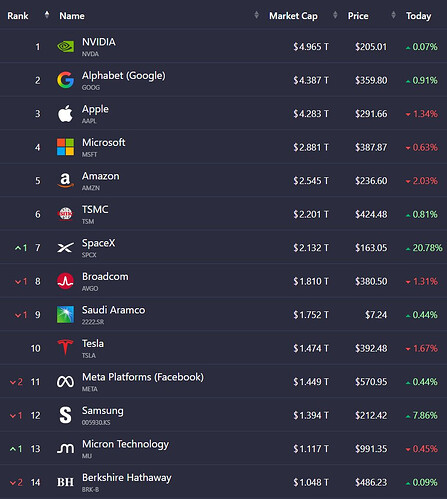
Task: Sort by Price column arrows
Action: [394, 15]
